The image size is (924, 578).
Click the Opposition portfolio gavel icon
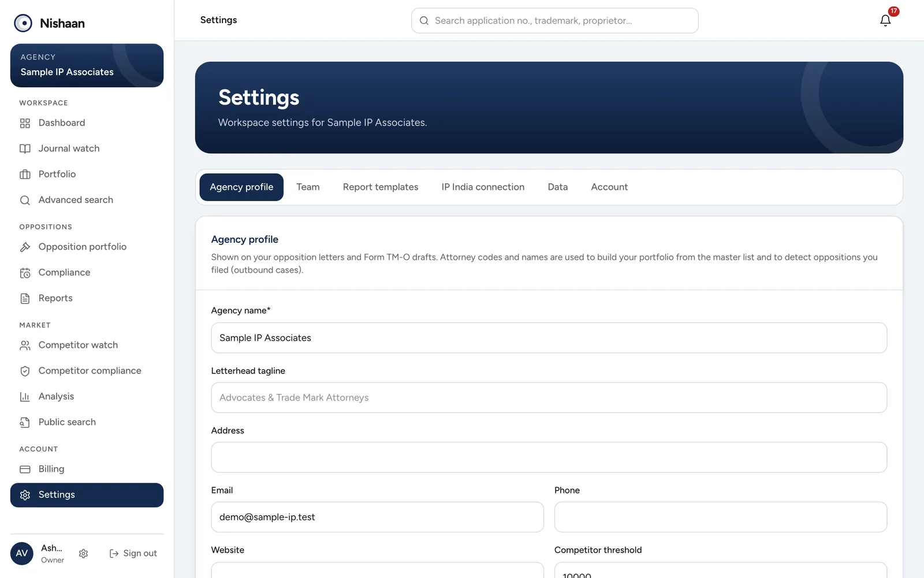(25, 247)
